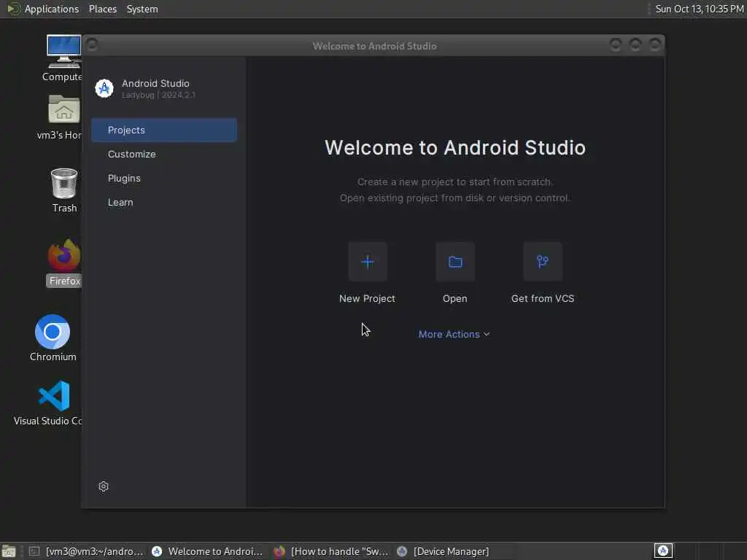Switch to Device Manager taskbar item
Image resolution: width=747 pixels, height=560 pixels.
(x=443, y=551)
